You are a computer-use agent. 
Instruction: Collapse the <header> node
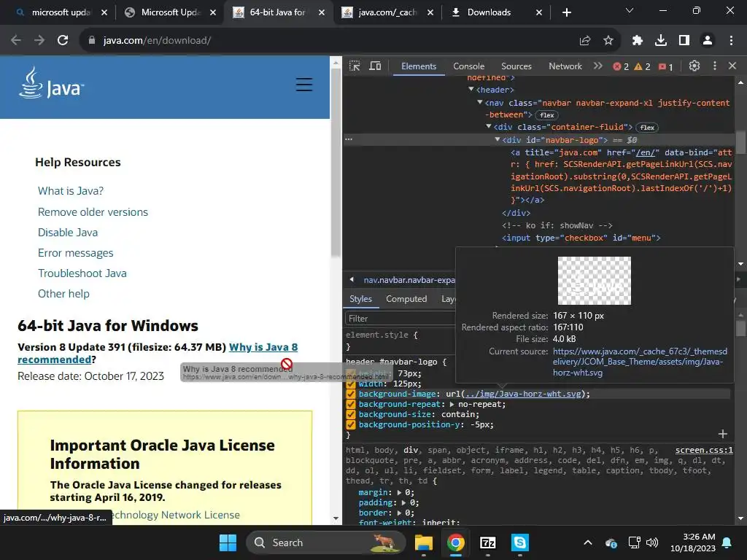(471, 90)
